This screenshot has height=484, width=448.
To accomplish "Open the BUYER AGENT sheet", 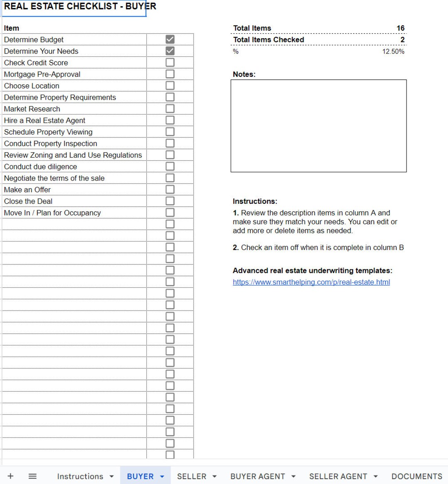I will [x=258, y=476].
